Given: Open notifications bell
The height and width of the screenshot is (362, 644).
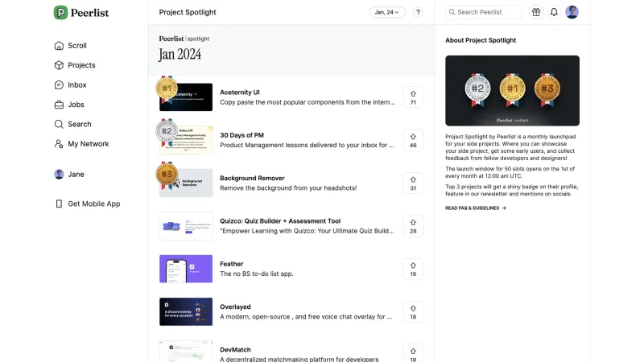Looking at the screenshot, I should pyautogui.click(x=554, y=12).
